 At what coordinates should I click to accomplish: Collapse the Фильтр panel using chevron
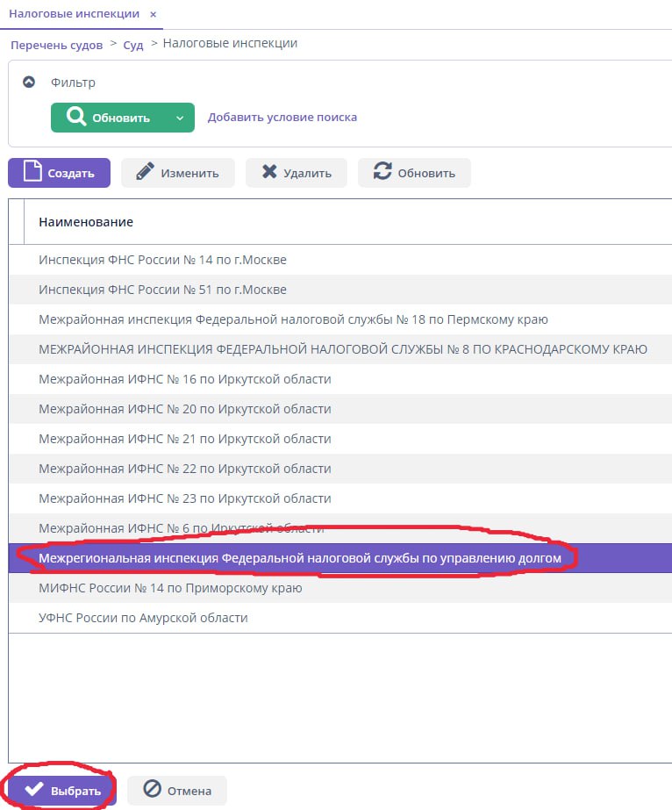pyautogui.click(x=29, y=82)
